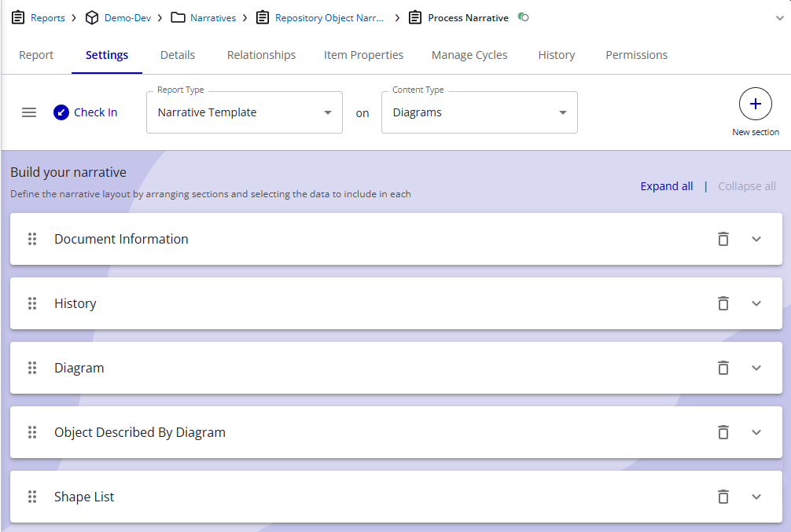Switch to the Relationships tab

coord(261,55)
